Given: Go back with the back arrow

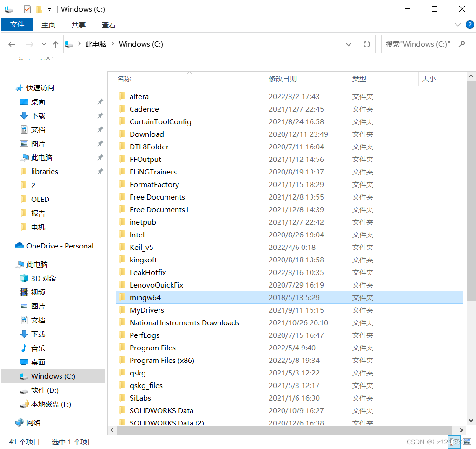Looking at the screenshot, I should (12, 44).
